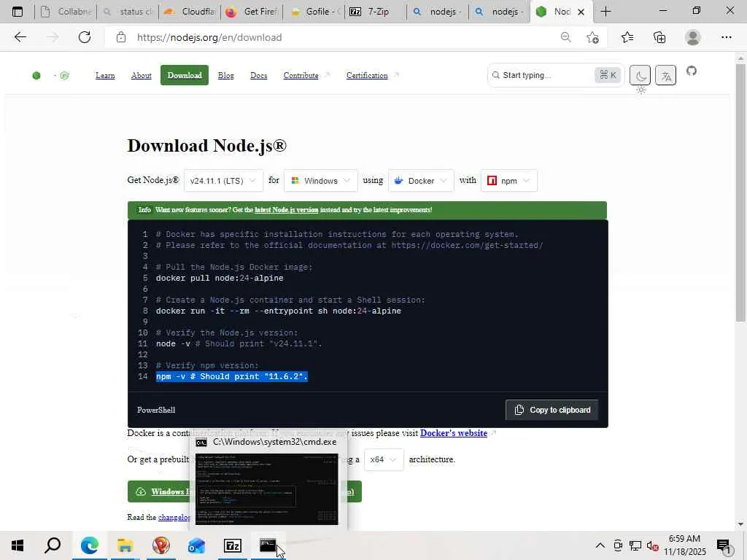747x560 pixels.
Task: Click the 'docker pull node:24-alpine' code line
Action: 220,278
